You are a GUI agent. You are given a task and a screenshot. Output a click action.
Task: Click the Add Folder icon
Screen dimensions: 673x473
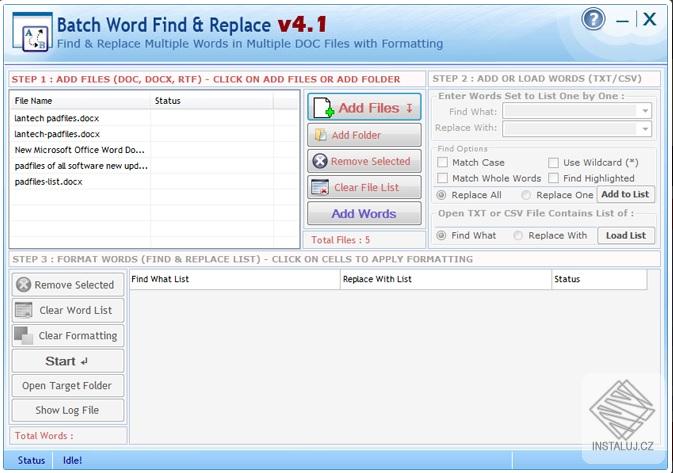(x=321, y=135)
